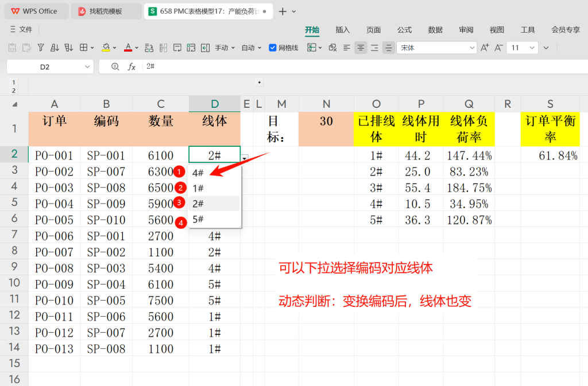Open the 手动 dropdown
Screen dimensions: 588x386
tap(225, 48)
